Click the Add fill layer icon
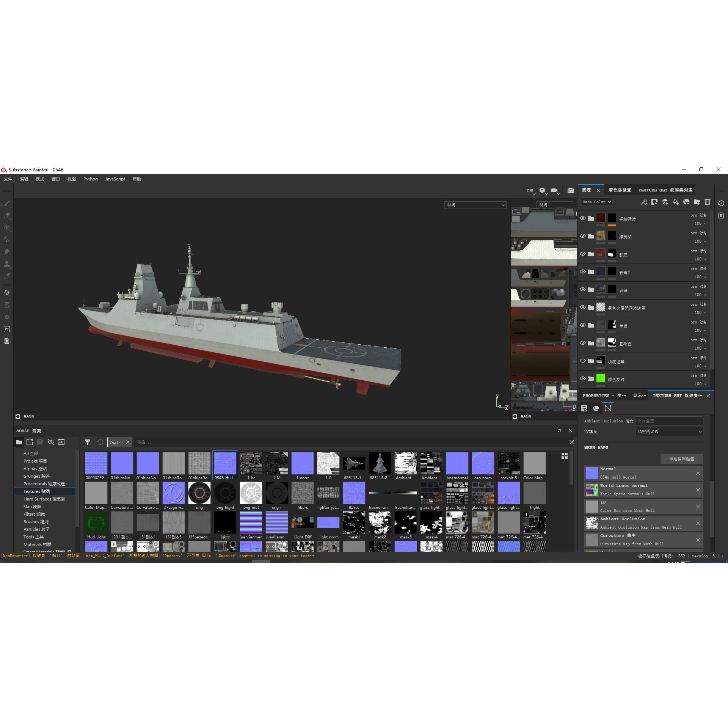The image size is (728, 728). pyautogui.click(x=676, y=202)
